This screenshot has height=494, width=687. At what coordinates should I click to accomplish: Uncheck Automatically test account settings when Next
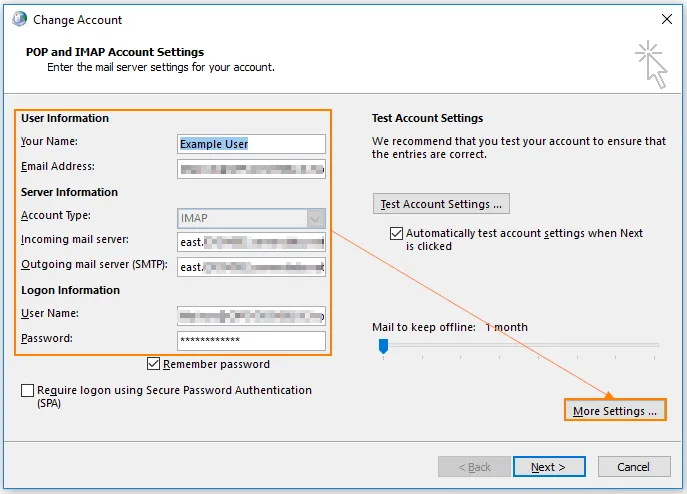click(397, 233)
